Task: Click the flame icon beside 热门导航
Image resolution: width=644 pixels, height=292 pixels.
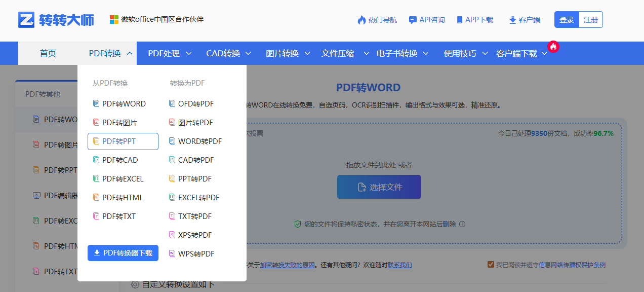Action: pyautogui.click(x=361, y=20)
